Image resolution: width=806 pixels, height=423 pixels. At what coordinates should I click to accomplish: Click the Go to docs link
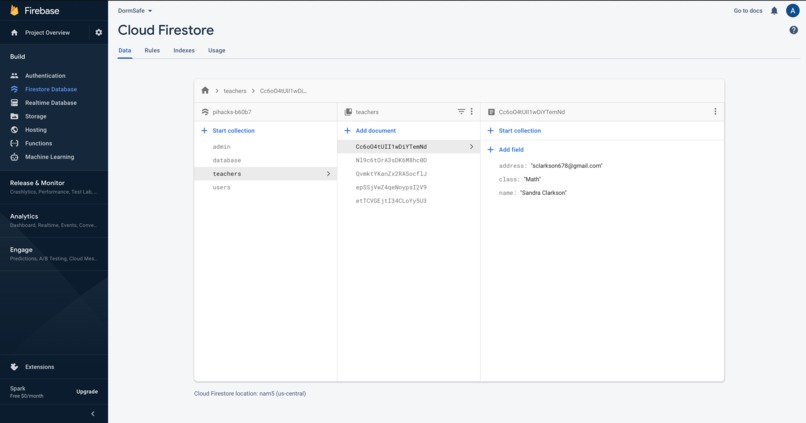tap(748, 11)
